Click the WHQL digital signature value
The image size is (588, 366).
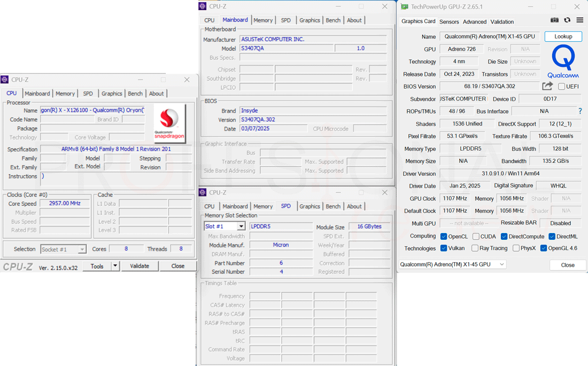click(x=559, y=185)
